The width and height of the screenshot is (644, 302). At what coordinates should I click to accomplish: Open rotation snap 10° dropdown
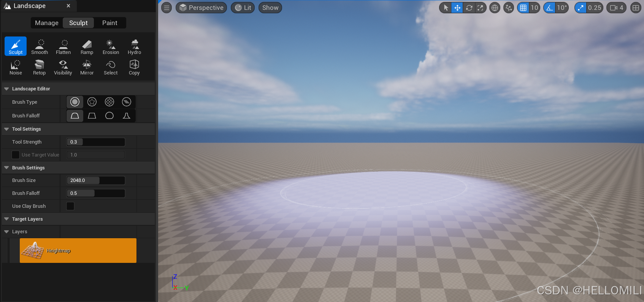[562, 8]
